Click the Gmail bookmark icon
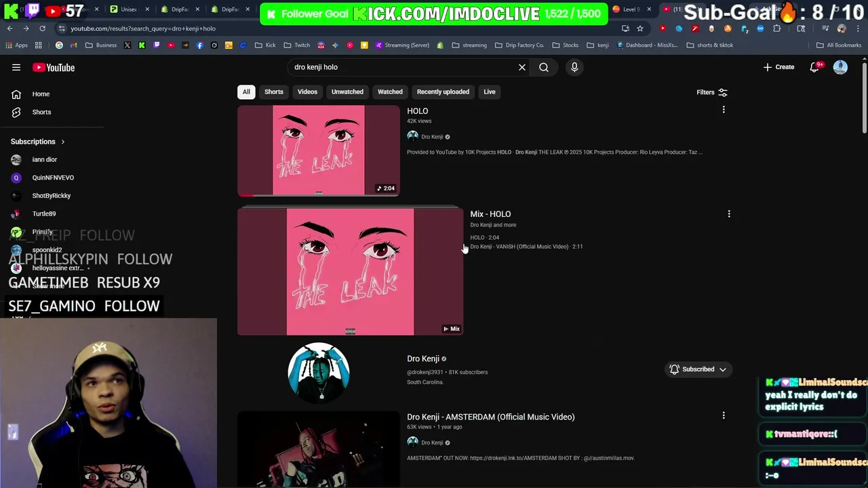 coord(74,45)
